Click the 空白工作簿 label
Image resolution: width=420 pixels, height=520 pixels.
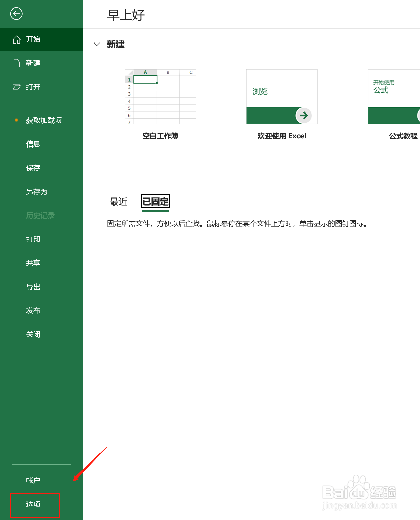(x=160, y=136)
